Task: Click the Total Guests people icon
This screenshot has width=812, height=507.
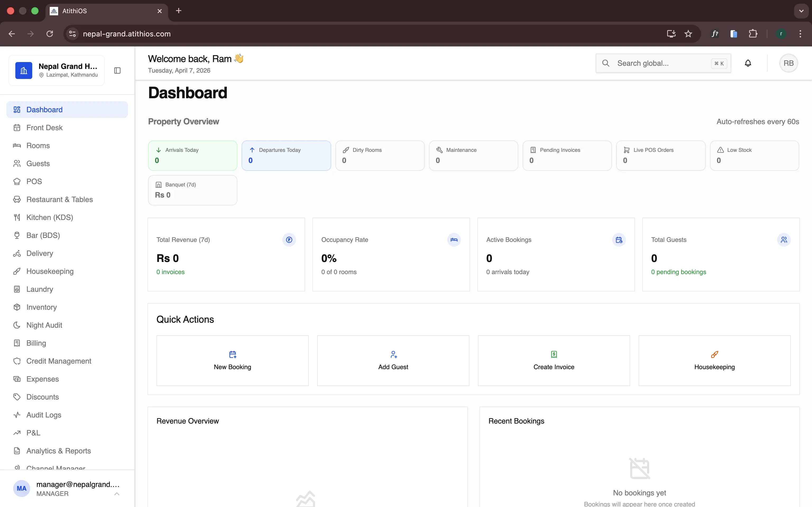Action: pos(784,240)
